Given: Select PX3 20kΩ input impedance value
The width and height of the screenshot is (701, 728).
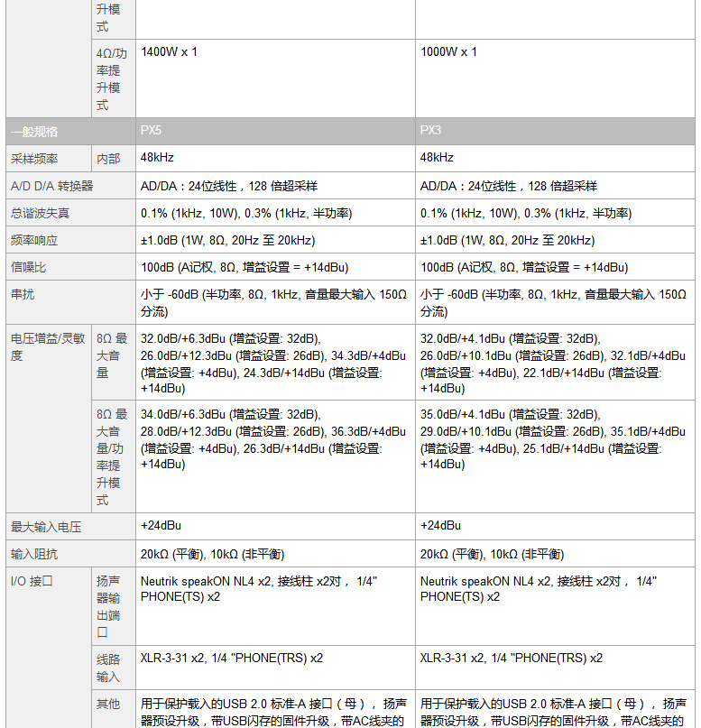Looking at the screenshot, I should point(555,553).
